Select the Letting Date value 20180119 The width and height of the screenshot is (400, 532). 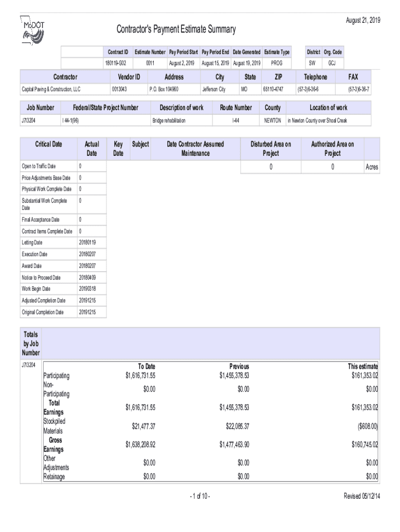pos(87,242)
